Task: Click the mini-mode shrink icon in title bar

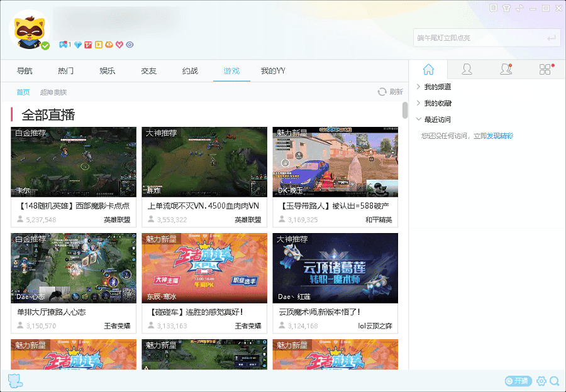Action: [x=520, y=8]
